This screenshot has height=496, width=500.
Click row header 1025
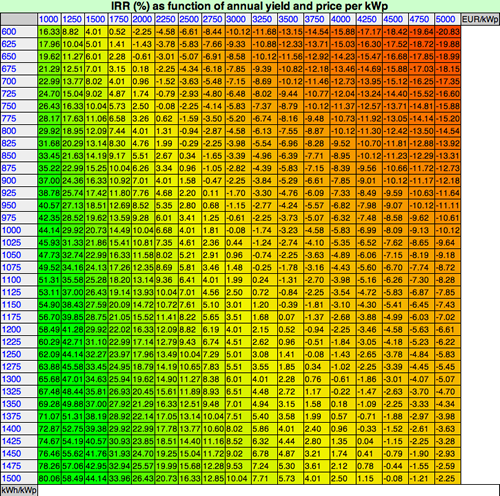point(19,243)
